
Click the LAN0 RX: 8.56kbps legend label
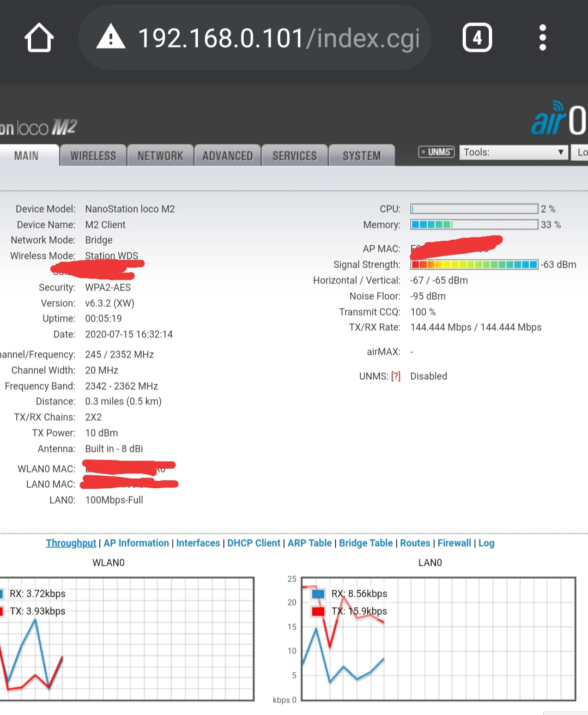pos(359,593)
